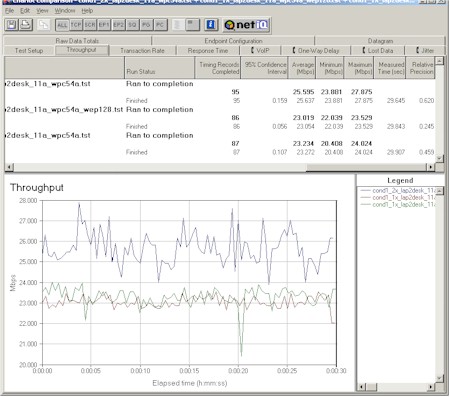Click the Save disk icon in toolbar
Screen dimensions: 450x397
click(12, 25)
